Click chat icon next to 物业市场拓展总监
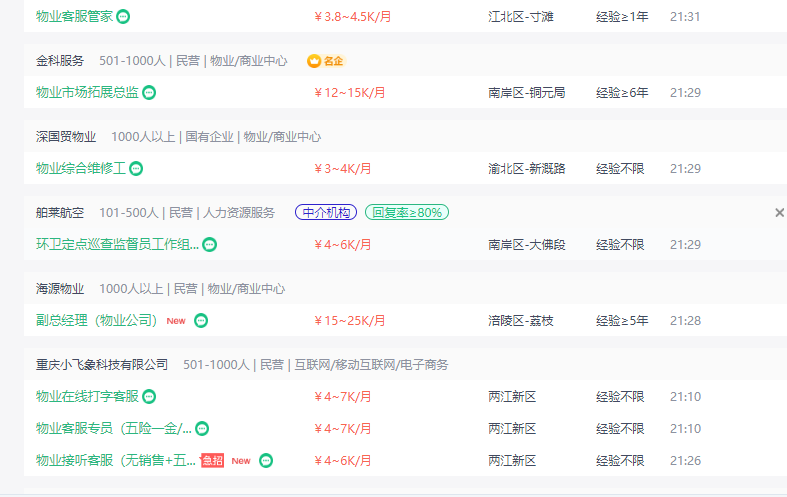The height and width of the screenshot is (497, 787). coord(149,92)
